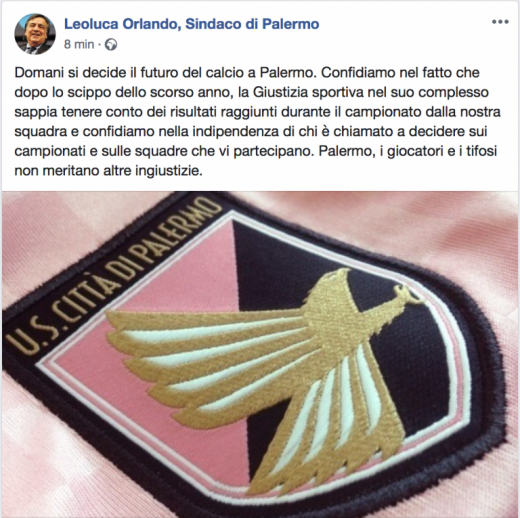
Task: Open the three-dot post options menu
Action: click(500, 22)
